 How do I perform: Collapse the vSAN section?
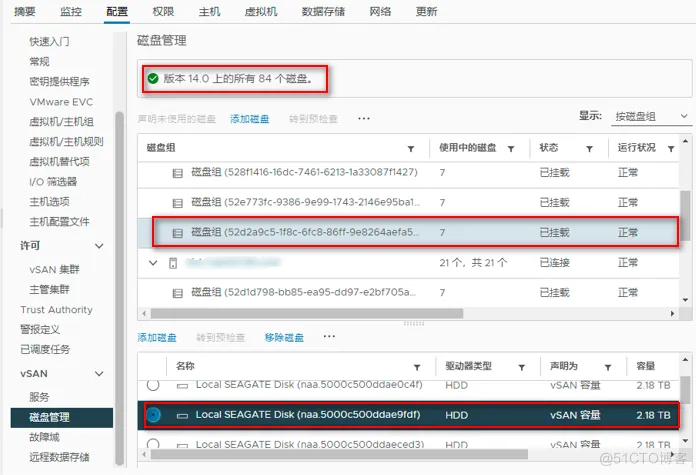coord(99,374)
